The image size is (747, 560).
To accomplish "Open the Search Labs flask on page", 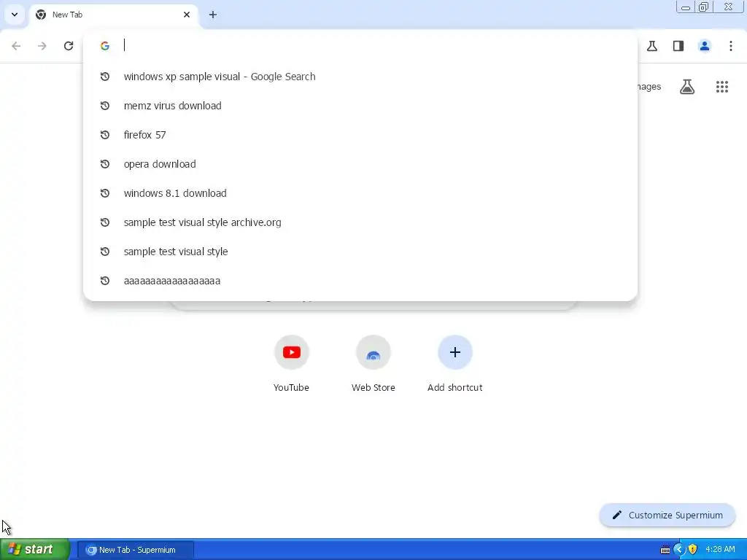I will pyautogui.click(x=687, y=87).
